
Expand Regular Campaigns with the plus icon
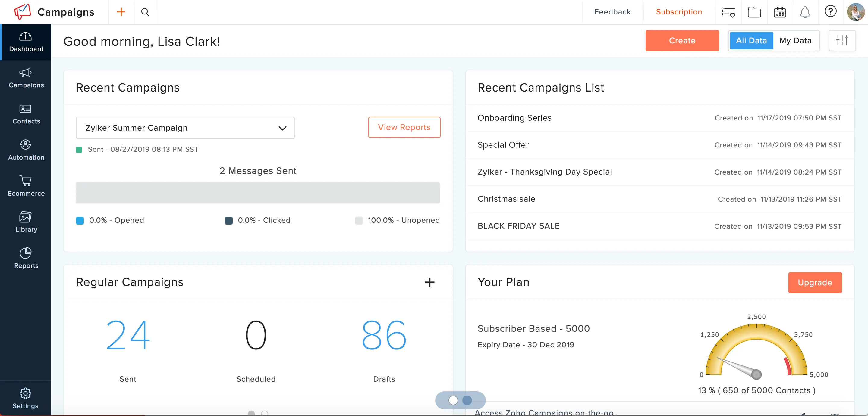tap(429, 282)
